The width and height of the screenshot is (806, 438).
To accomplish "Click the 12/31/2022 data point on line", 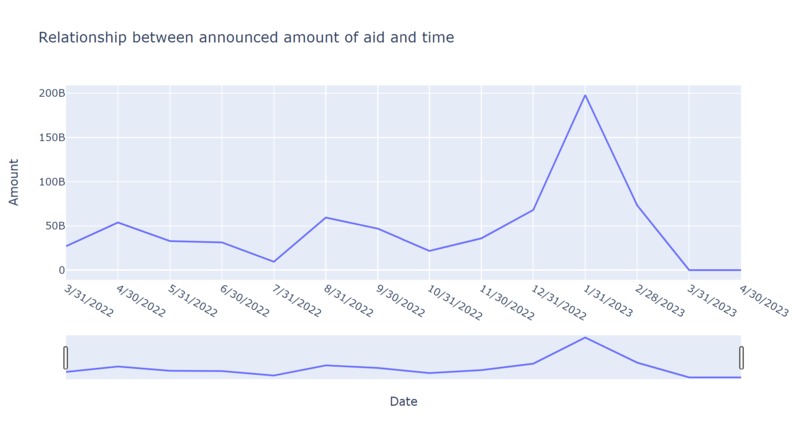I will pos(533,210).
